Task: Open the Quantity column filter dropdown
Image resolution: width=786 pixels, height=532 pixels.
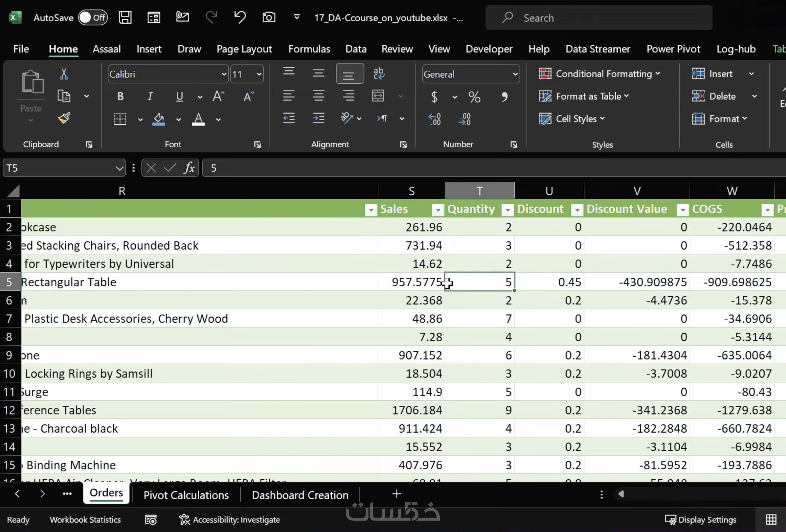Action: pyautogui.click(x=507, y=210)
